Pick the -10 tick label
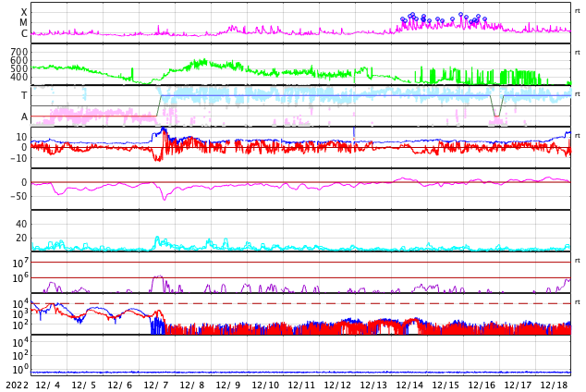This screenshot has height=392, width=586. click(x=18, y=158)
